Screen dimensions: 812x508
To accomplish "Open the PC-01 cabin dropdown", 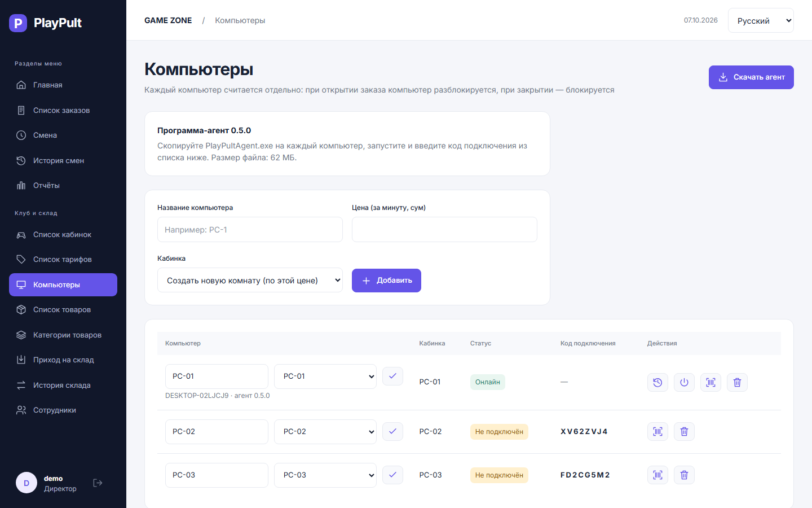I will point(325,376).
